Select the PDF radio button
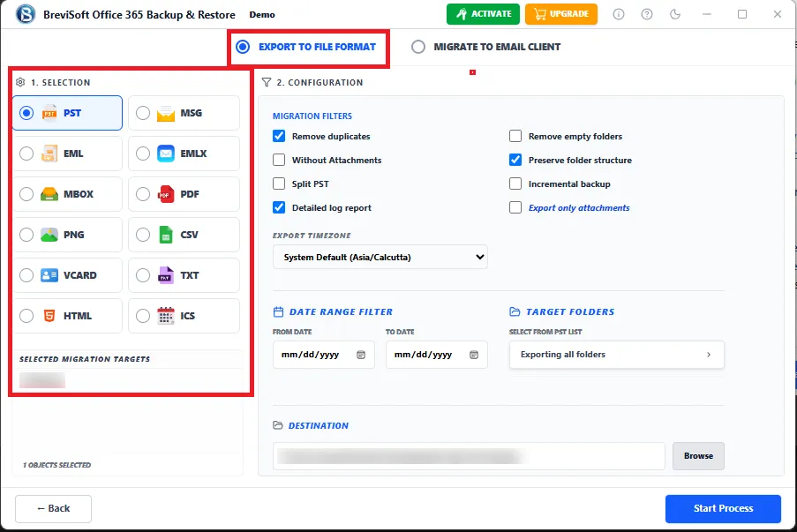The height and width of the screenshot is (532, 797). pyautogui.click(x=143, y=194)
